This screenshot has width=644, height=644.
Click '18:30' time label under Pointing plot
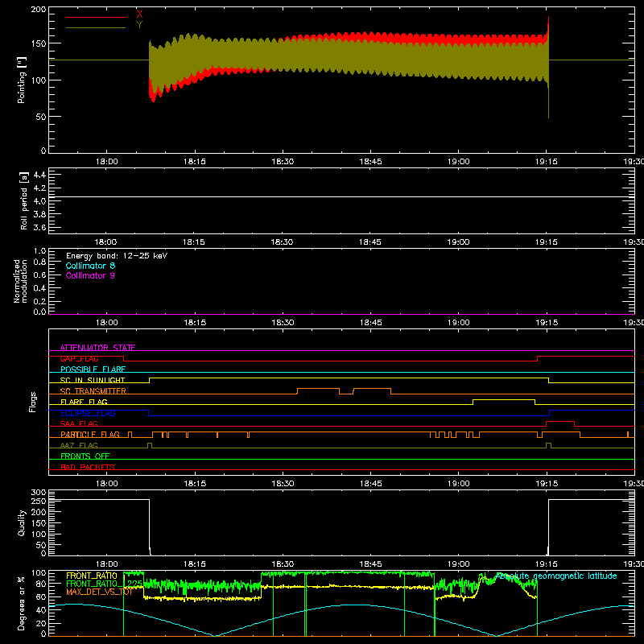283,162
